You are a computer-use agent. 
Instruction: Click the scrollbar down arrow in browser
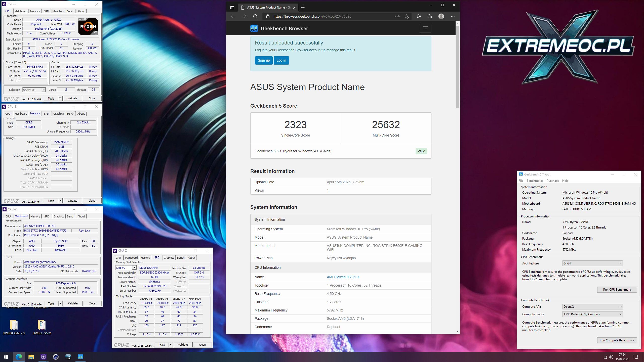pos(458,332)
